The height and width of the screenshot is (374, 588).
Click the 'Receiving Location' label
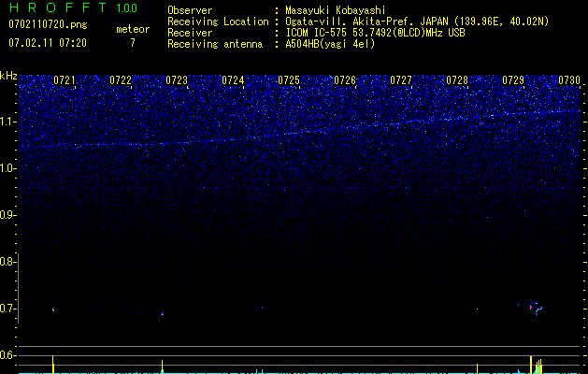(218, 22)
